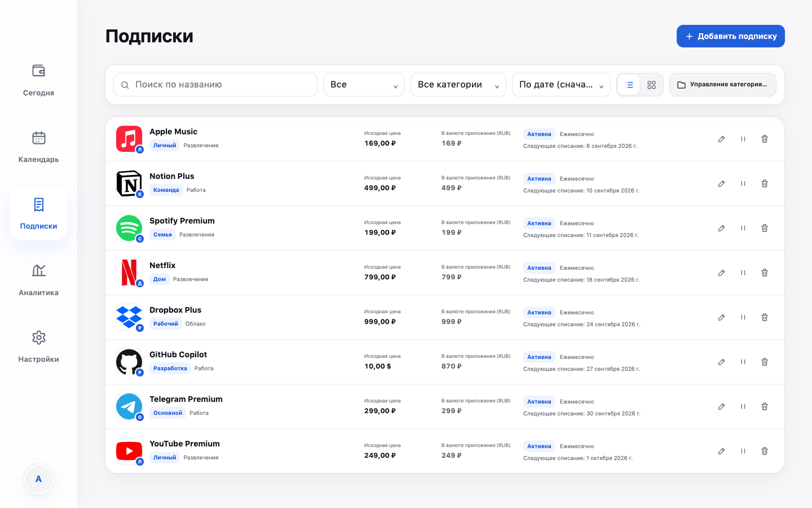
Task: Pause the Netflix subscription
Action: (x=743, y=273)
